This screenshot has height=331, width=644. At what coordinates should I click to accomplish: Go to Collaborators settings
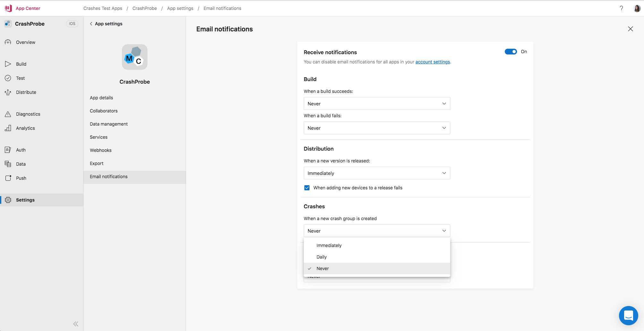(x=104, y=111)
